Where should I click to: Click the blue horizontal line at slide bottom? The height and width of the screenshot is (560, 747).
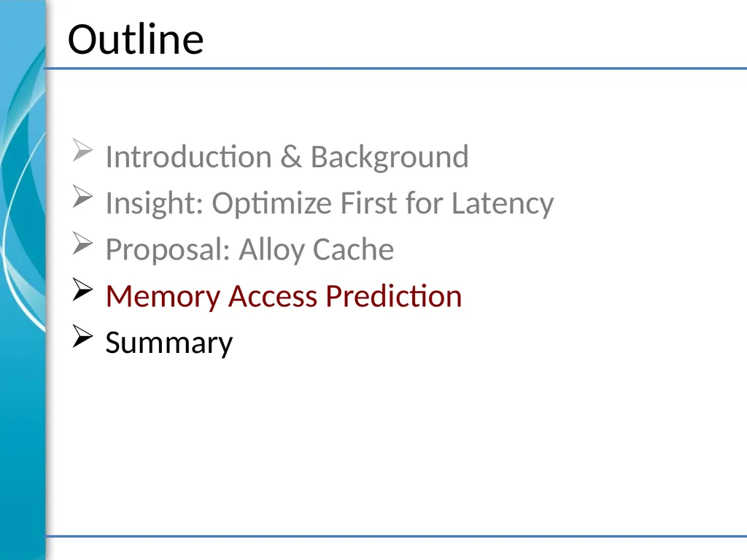point(395,536)
